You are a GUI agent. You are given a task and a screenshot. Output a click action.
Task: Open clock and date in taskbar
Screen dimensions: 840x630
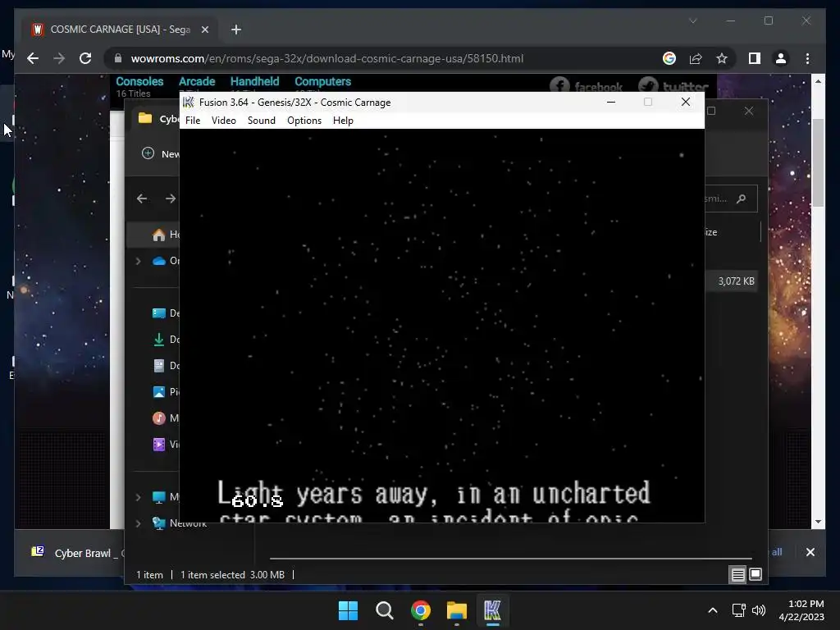[x=802, y=610]
